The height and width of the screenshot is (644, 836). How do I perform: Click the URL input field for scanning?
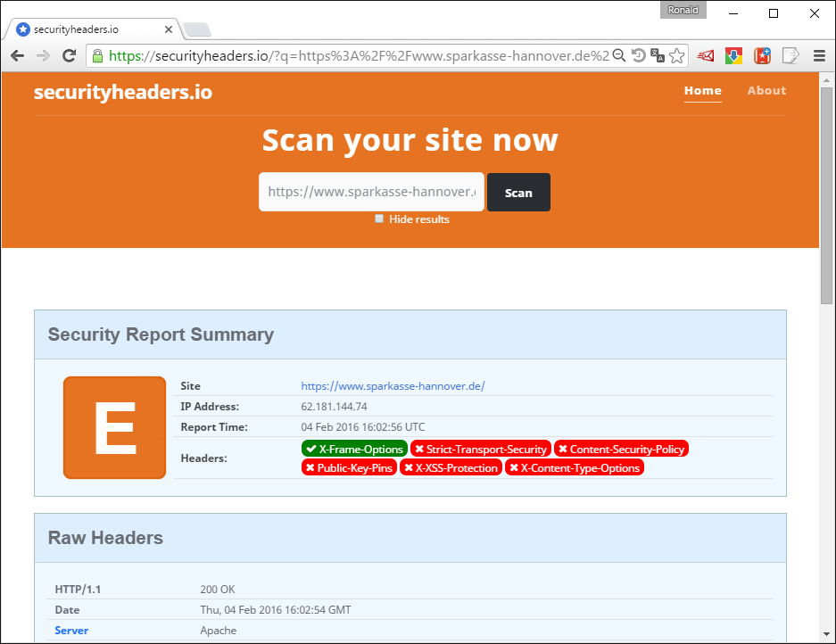tap(372, 192)
